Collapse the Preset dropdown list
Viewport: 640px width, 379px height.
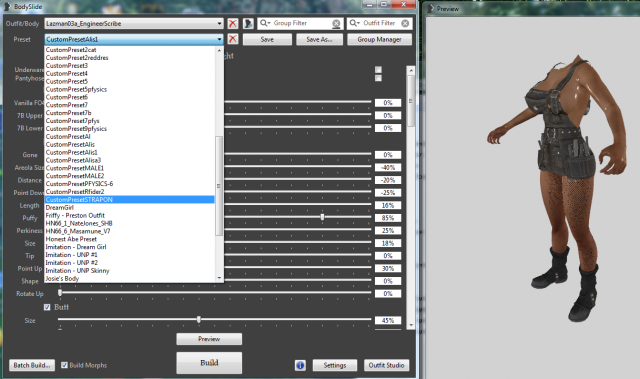[219, 39]
